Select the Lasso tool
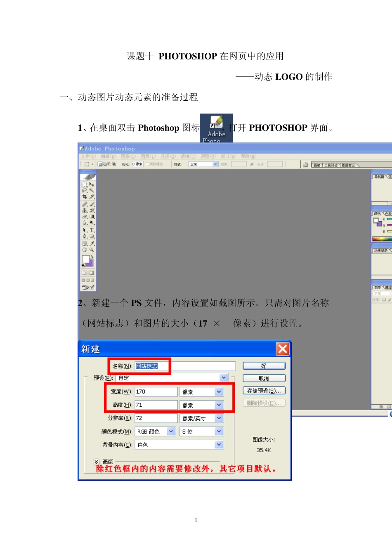 [85, 190]
